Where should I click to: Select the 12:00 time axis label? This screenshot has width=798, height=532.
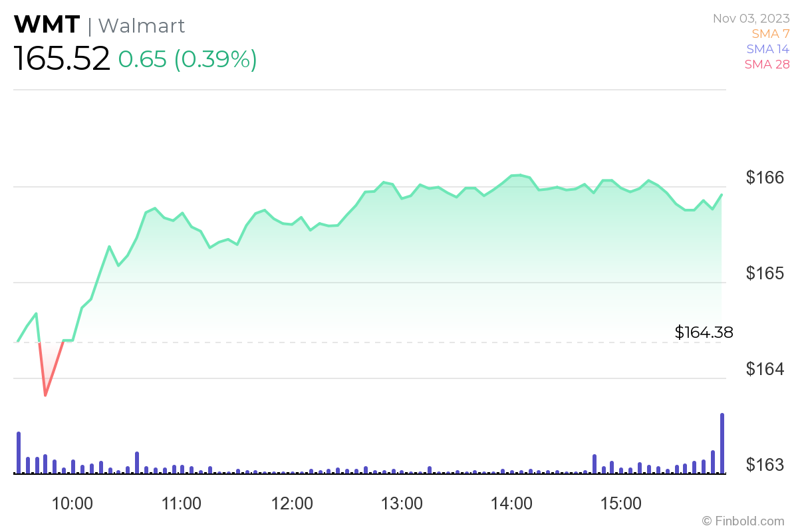click(x=293, y=503)
